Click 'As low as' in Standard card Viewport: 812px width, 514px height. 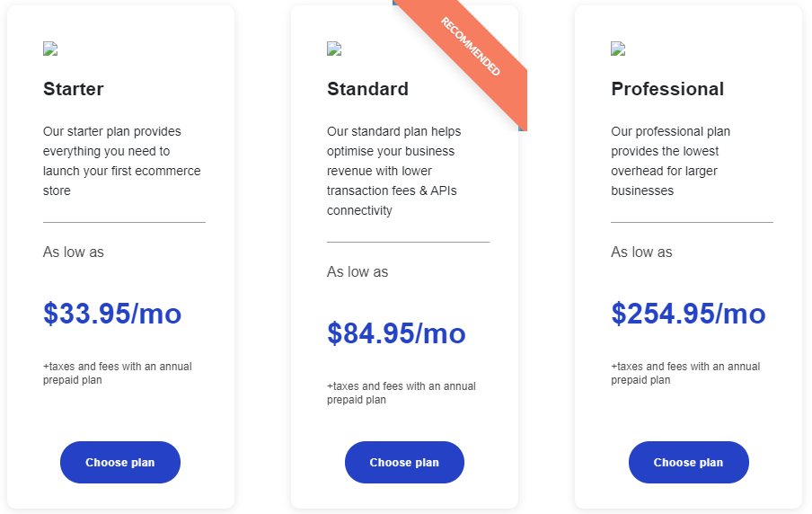357,271
